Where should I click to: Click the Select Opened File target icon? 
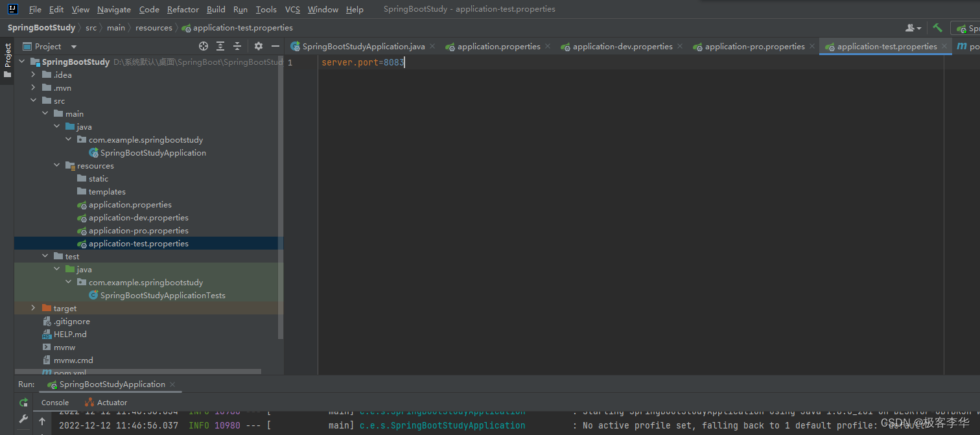pyautogui.click(x=204, y=46)
